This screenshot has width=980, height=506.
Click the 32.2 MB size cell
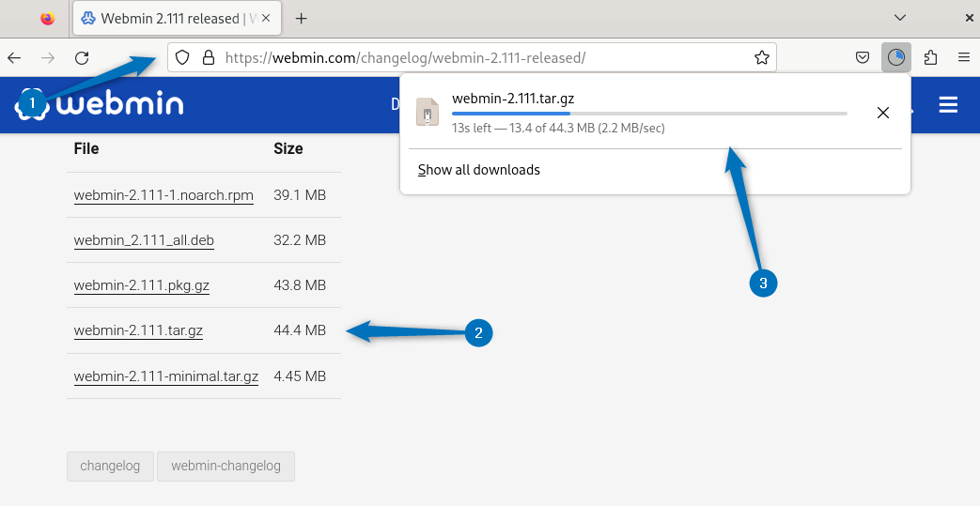[300, 240]
